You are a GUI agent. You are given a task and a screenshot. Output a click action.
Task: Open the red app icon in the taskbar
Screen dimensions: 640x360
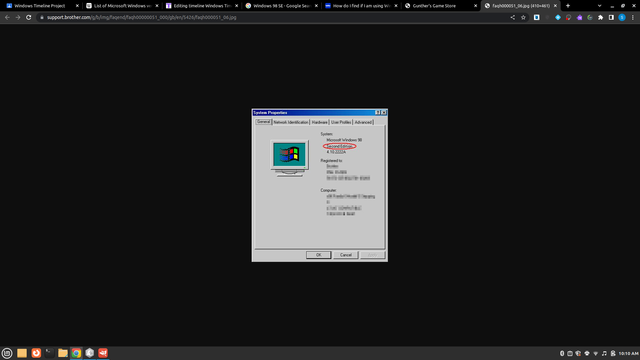[x=103, y=353]
